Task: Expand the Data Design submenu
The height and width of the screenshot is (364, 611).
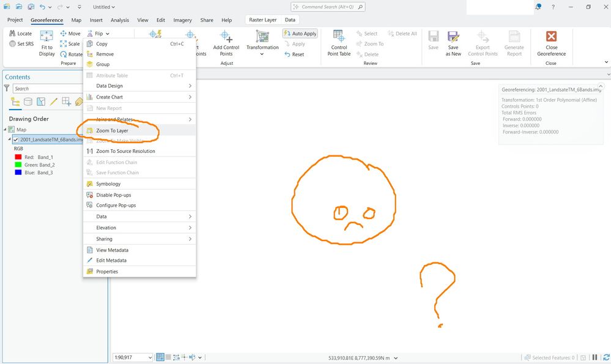Action: click(139, 86)
